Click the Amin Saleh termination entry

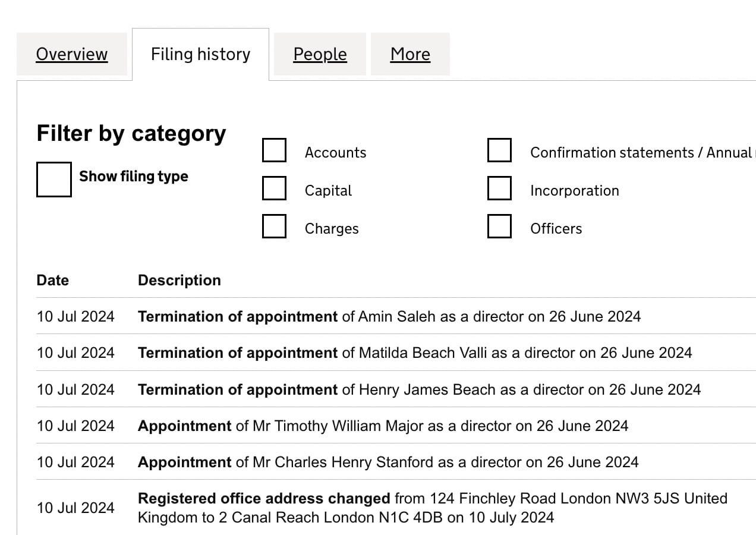coord(389,316)
